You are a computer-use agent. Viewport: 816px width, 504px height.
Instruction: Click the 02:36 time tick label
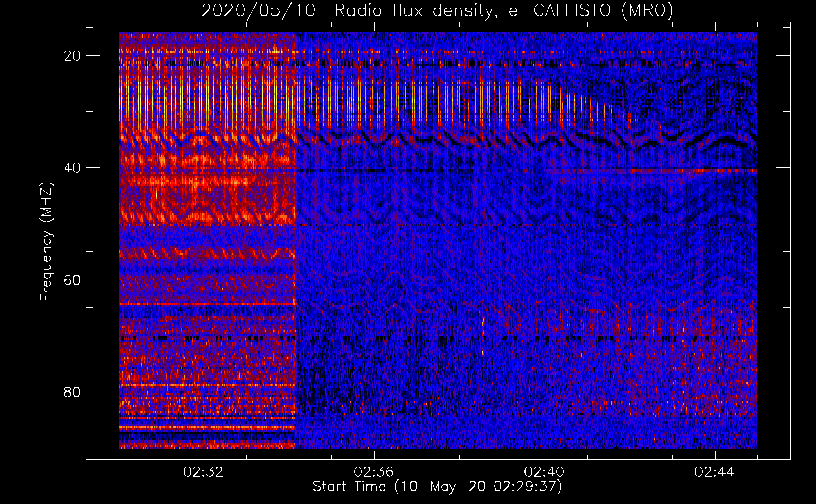(x=374, y=472)
